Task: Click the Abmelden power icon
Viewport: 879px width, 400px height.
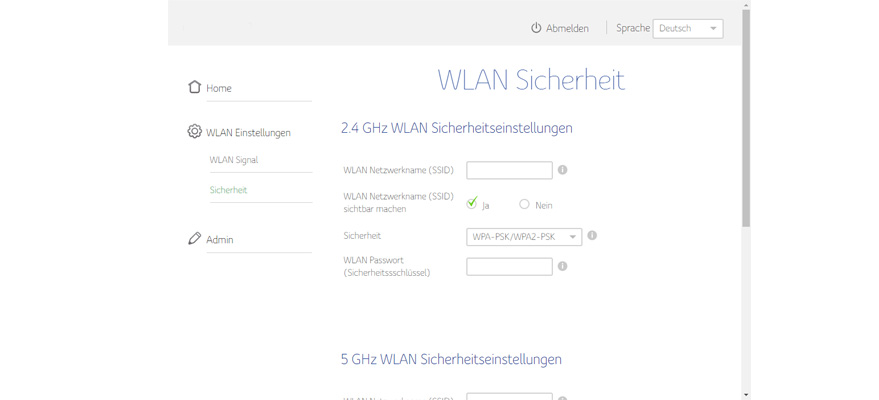Action: [536, 28]
